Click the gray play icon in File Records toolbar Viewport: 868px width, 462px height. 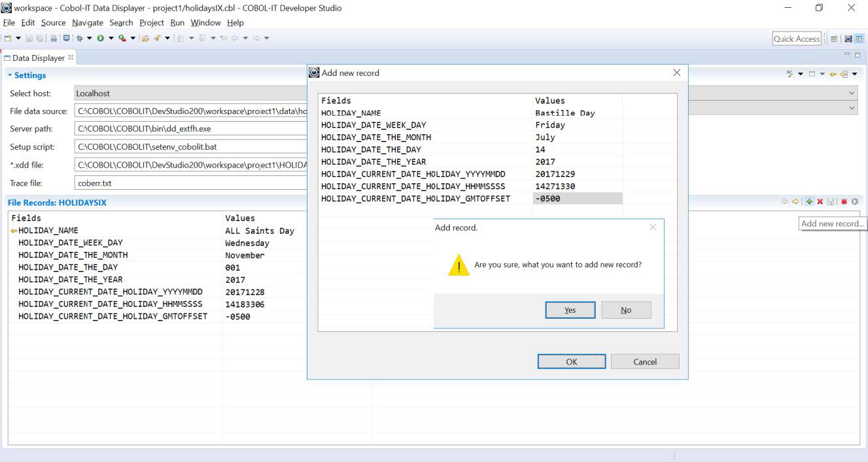point(854,202)
